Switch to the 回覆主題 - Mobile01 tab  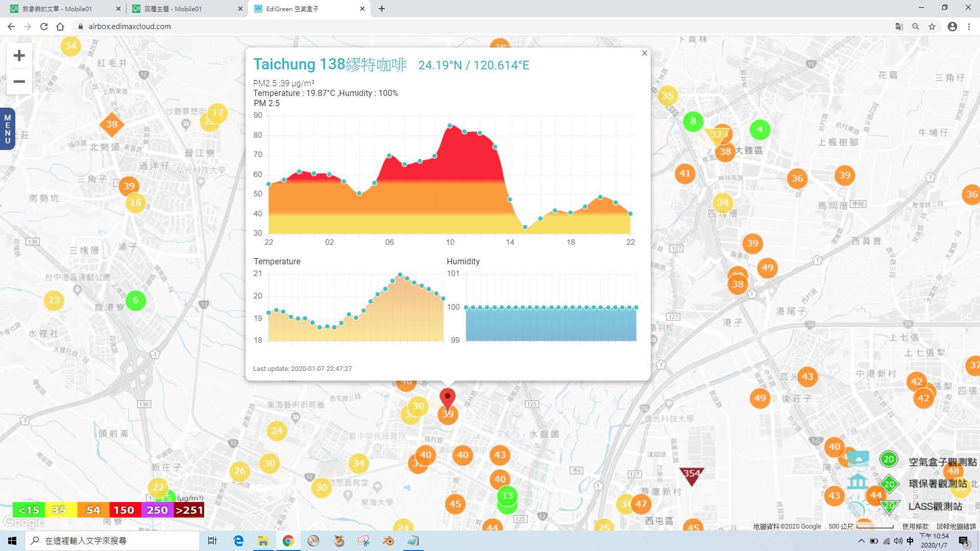(x=174, y=9)
